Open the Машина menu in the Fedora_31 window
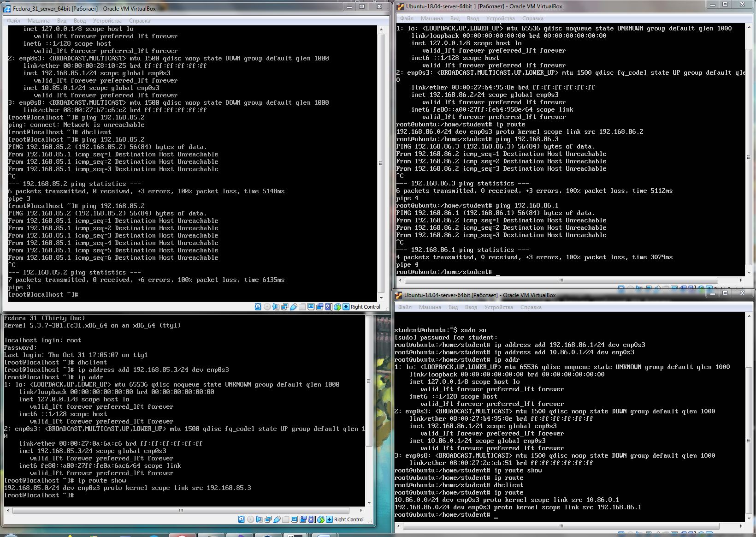 pyautogui.click(x=39, y=21)
